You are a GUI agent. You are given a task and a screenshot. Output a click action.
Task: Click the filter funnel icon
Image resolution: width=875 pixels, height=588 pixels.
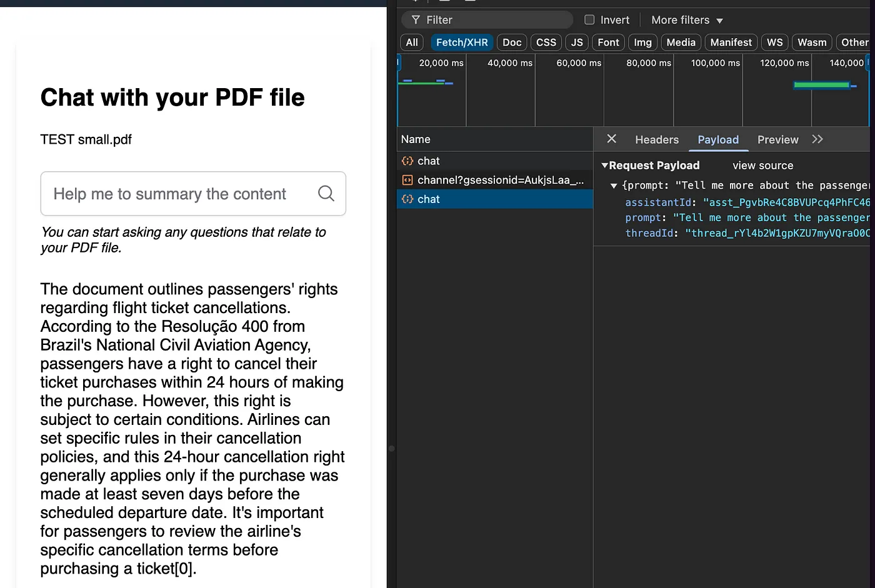coord(416,20)
